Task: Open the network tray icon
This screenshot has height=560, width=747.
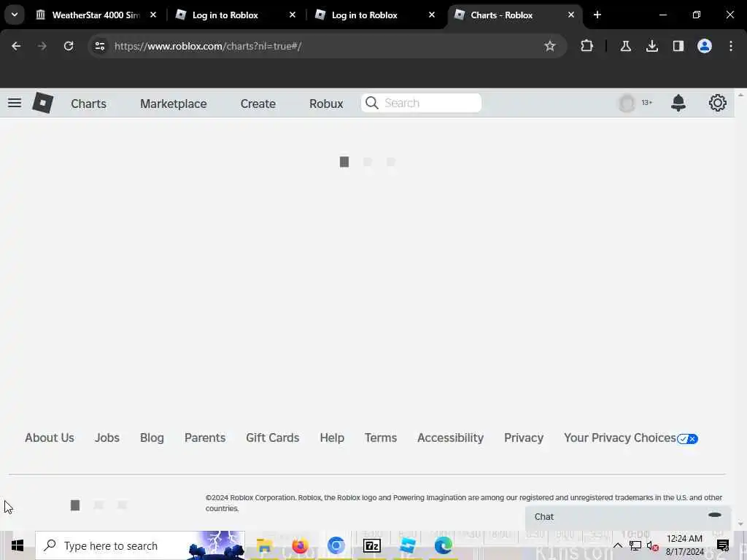Action: tap(635, 545)
